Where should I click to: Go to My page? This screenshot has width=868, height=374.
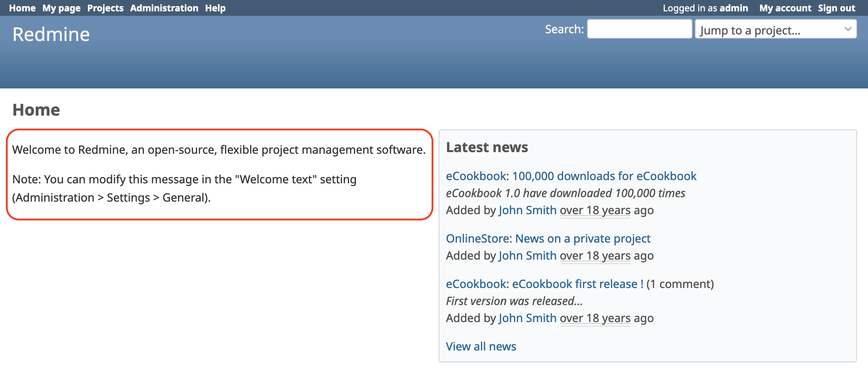point(61,8)
